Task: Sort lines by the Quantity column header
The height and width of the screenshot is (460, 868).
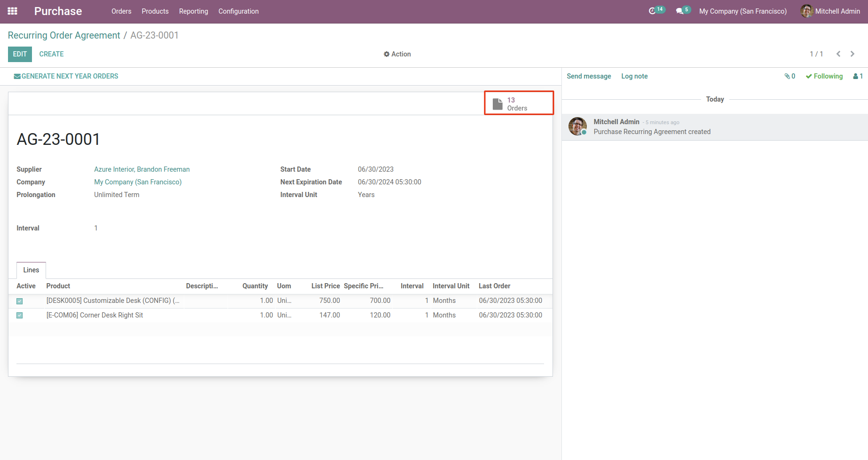Action: [x=255, y=286]
